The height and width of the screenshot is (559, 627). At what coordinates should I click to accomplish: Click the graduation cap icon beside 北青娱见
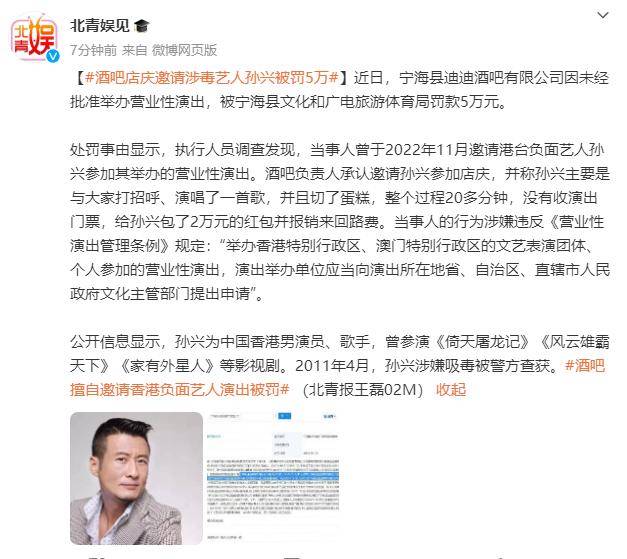coord(142,26)
